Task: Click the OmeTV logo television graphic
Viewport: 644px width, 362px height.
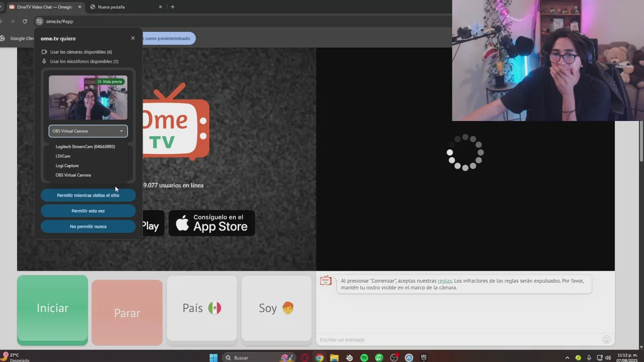Action: pos(176,122)
